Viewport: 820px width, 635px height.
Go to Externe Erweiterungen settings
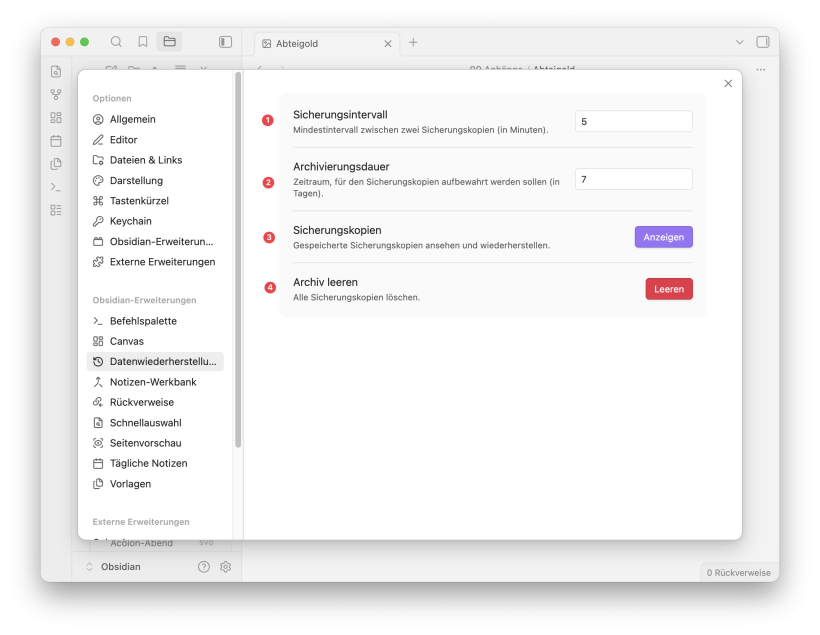162,262
